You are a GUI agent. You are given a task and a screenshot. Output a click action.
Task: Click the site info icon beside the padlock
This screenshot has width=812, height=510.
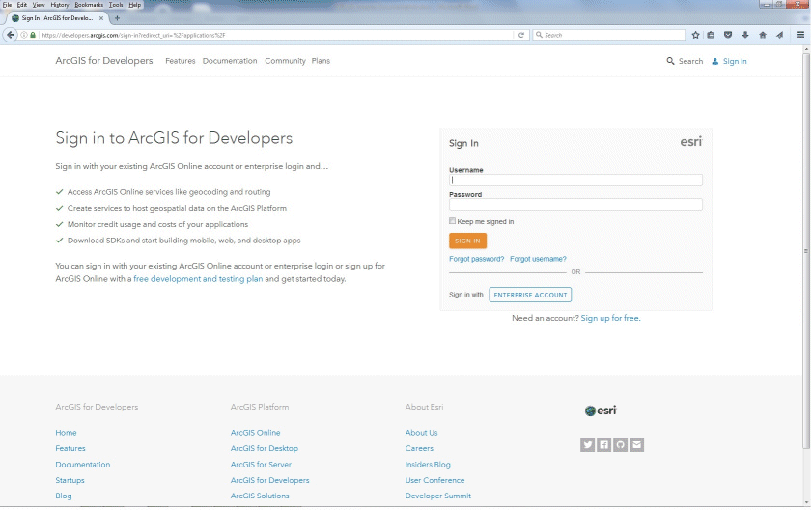(x=24, y=35)
